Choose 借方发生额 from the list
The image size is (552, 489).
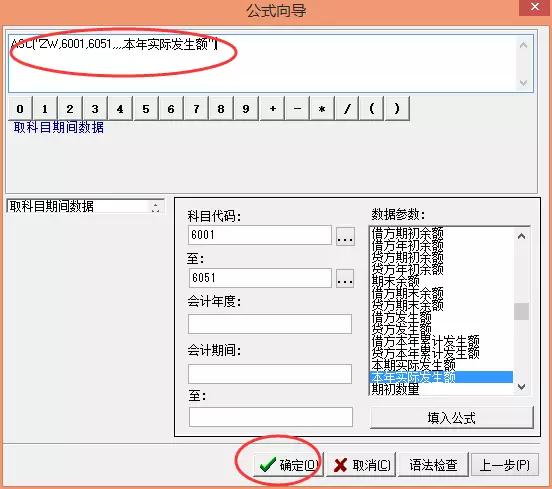click(402, 317)
